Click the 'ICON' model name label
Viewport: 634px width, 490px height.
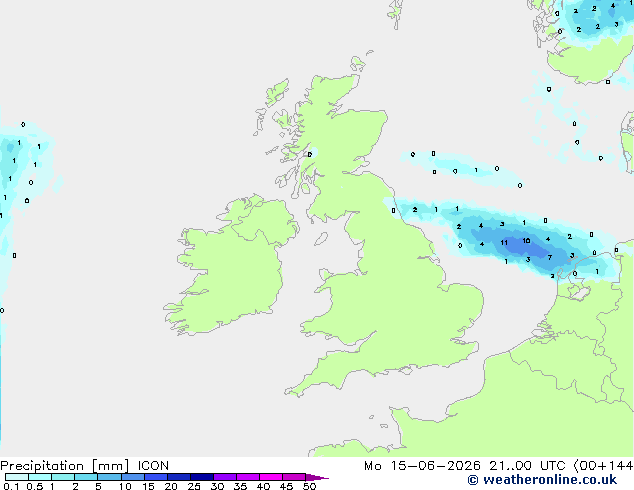tap(153, 466)
